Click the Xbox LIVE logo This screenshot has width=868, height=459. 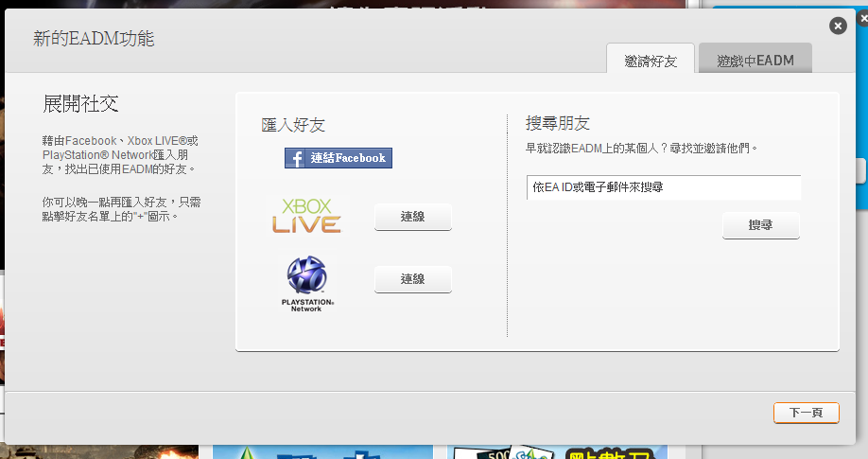pos(306,217)
